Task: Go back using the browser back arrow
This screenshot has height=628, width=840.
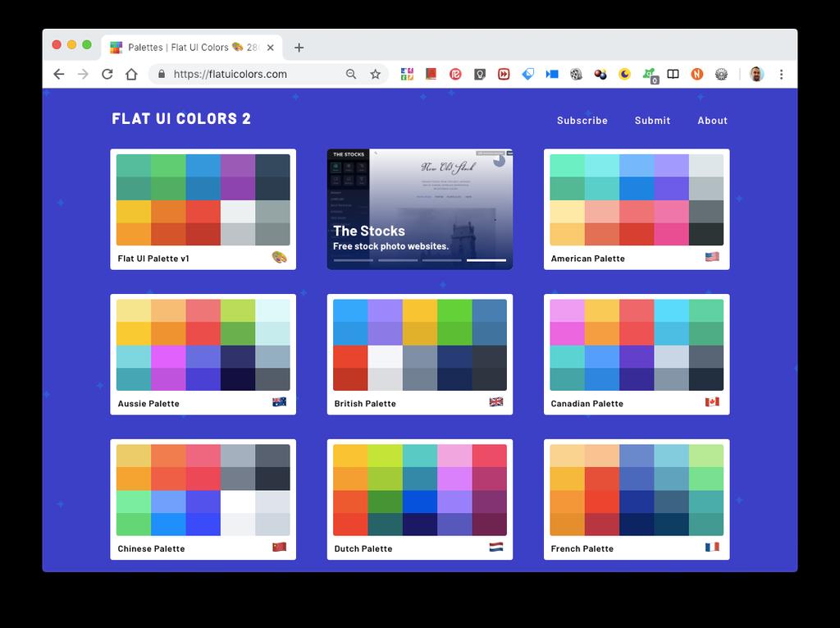Action: (x=59, y=74)
